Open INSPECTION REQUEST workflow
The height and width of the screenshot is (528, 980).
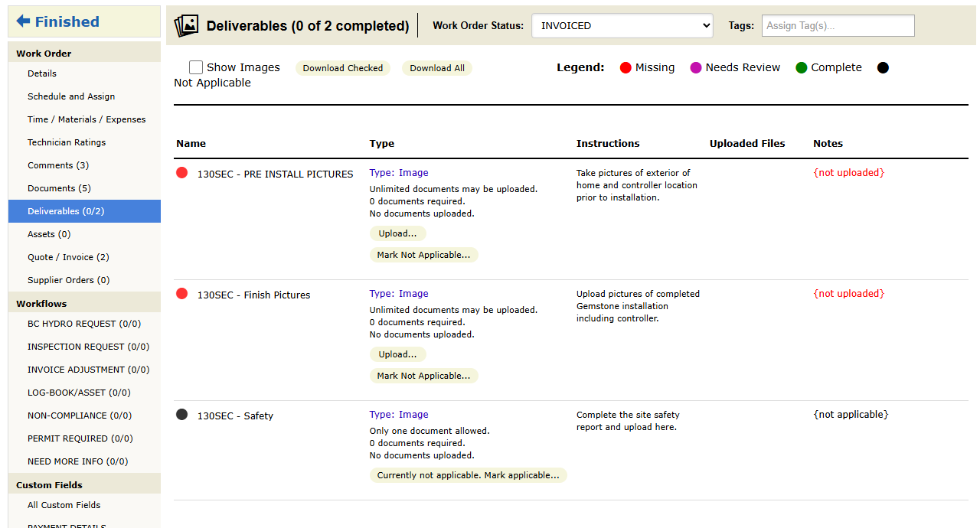(x=84, y=347)
